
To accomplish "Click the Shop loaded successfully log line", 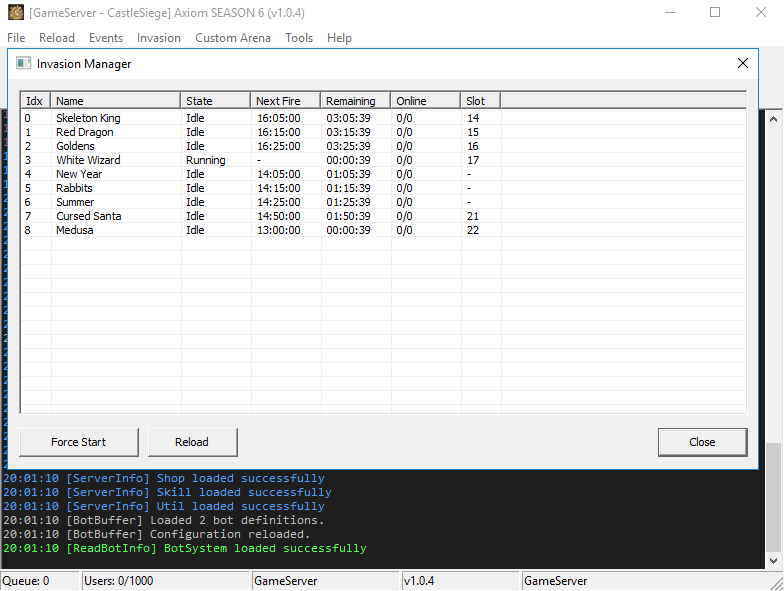I will 164,478.
